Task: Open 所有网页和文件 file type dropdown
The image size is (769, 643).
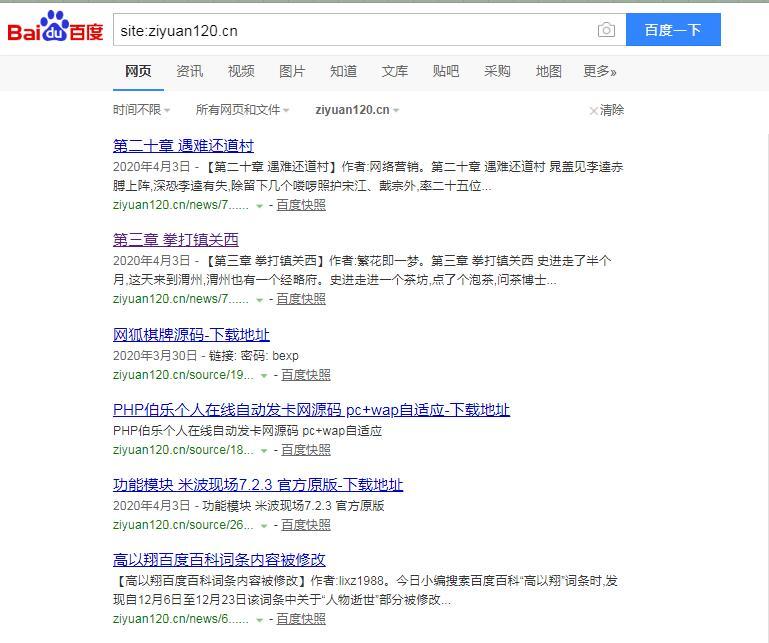Action: [x=242, y=110]
